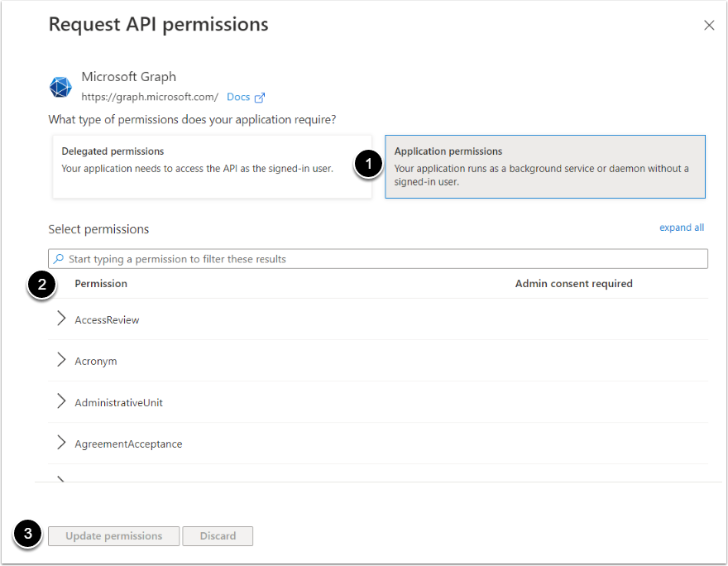
Task: Expand the AdministrativeUnit permission group
Action: (x=61, y=402)
